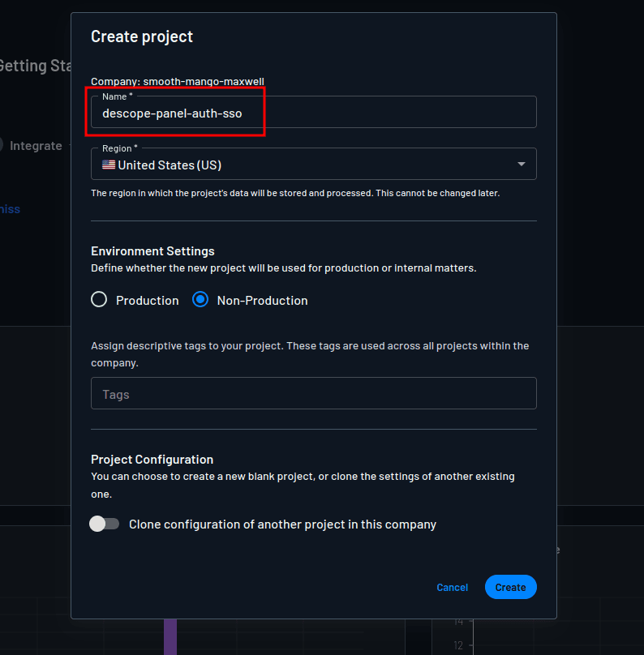The width and height of the screenshot is (644, 655).
Task: Click the Tags input field
Action: [313, 393]
